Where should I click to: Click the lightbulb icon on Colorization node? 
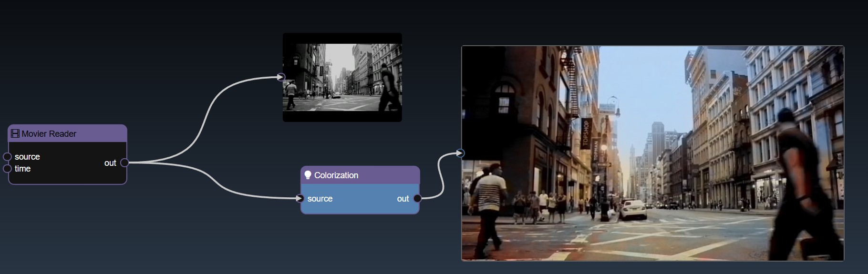(308, 175)
